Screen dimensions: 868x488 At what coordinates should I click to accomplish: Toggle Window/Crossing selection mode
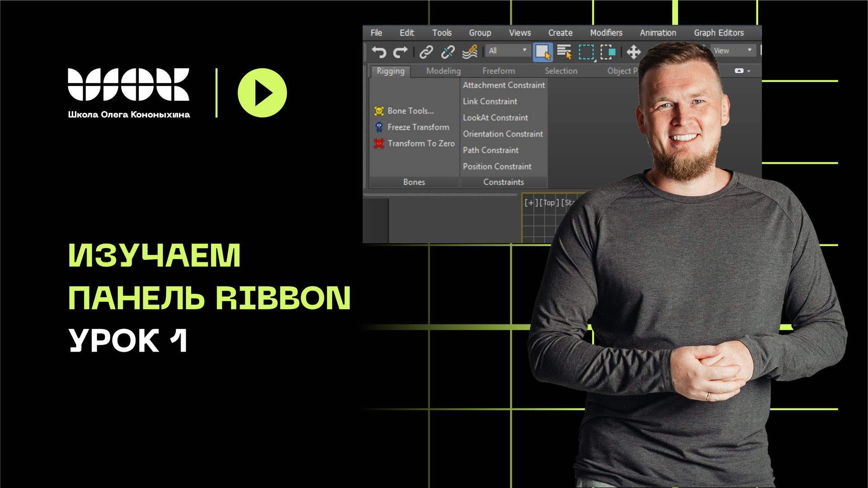(x=608, y=52)
